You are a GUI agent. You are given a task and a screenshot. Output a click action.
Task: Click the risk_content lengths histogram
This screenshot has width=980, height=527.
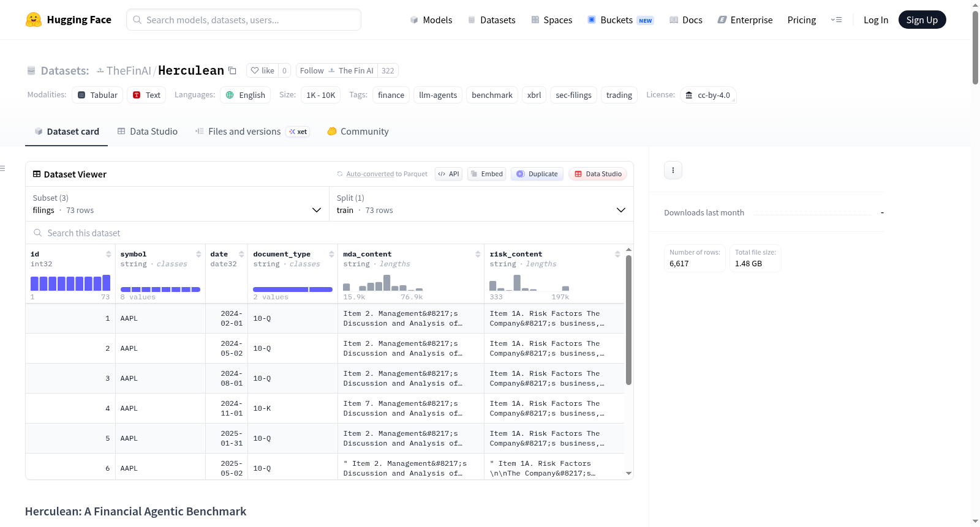click(x=530, y=283)
